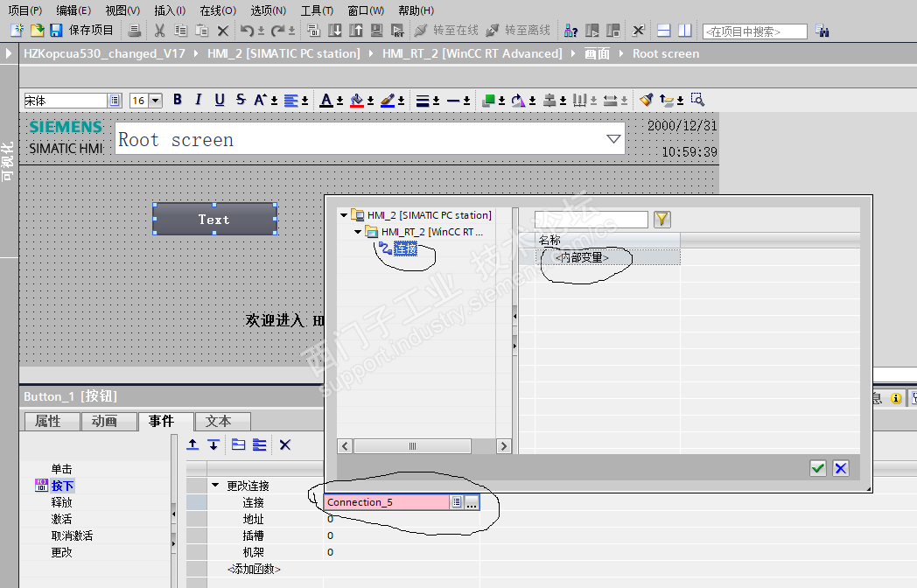Click the upload from device icon
Image resolution: width=917 pixels, height=588 pixels.
click(x=355, y=31)
